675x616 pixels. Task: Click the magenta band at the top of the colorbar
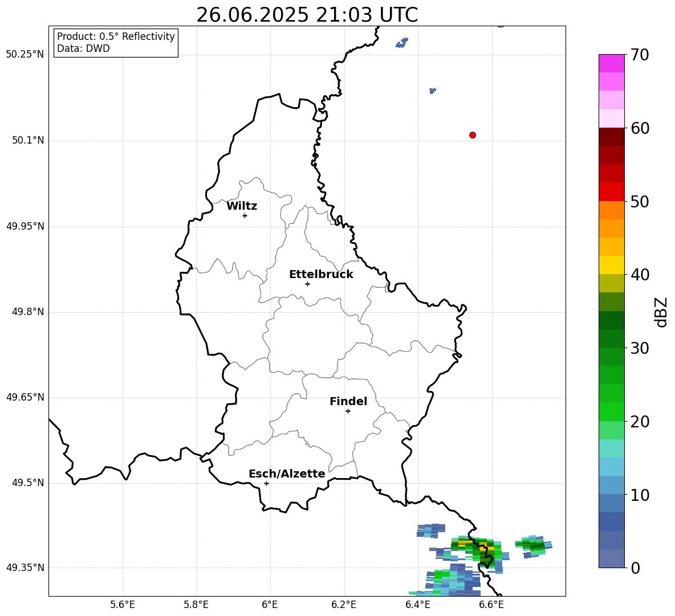coord(611,63)
